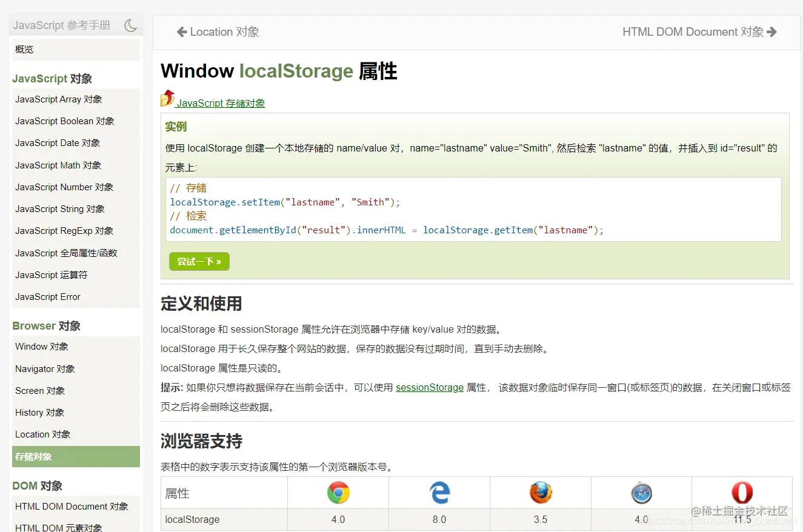Open JavaScript Boolean 对象 in sidebar
Viewport: 803px width, 532px height.
pos(76,121)
